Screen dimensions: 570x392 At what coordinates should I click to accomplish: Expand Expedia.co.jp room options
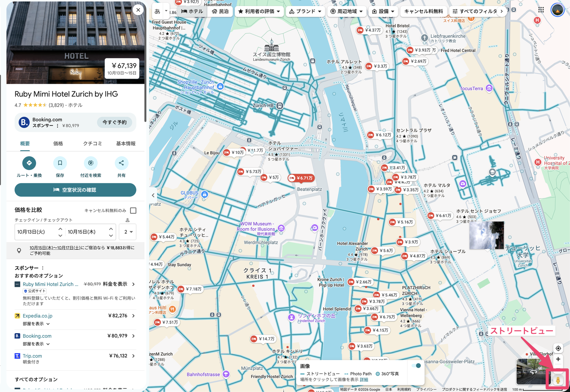pos(36,324)
